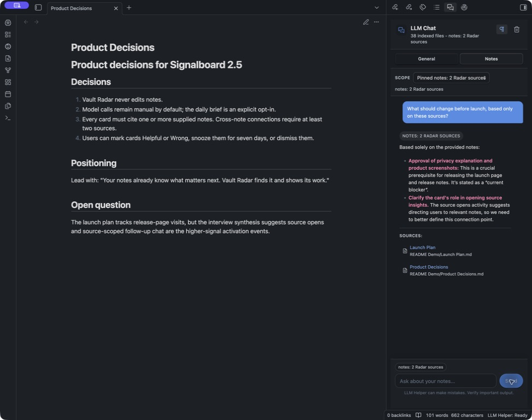Switch to the Notes chat tab
The image size is (532, 420).
click(491, 59)
